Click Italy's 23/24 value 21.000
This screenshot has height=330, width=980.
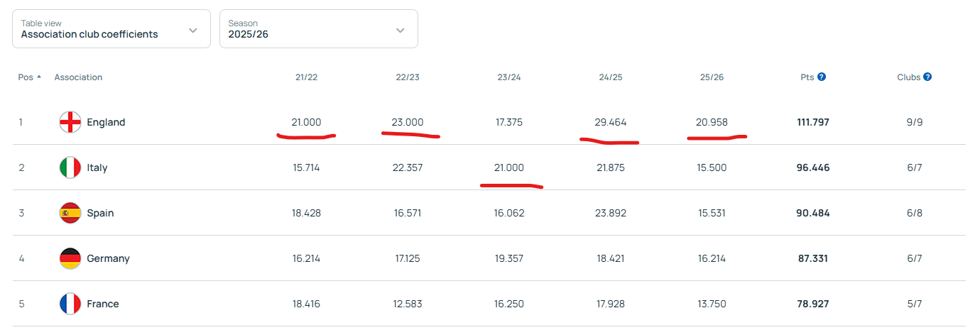coord(509,167)
